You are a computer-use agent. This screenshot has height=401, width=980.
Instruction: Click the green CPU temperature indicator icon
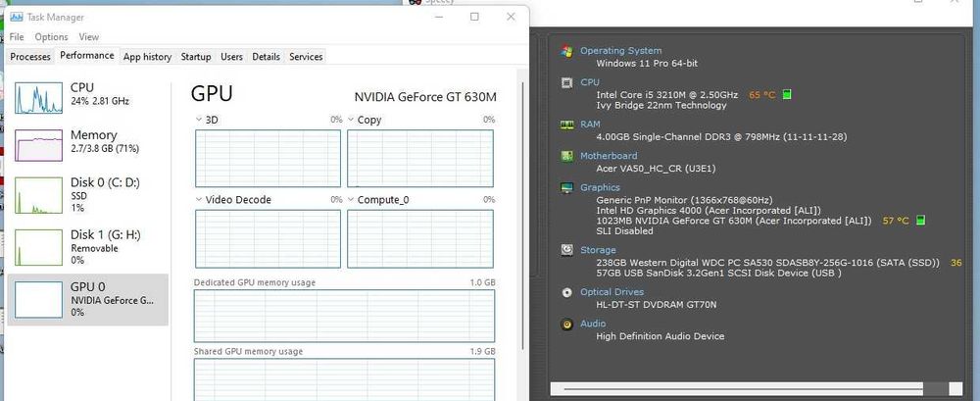point(787,94)
